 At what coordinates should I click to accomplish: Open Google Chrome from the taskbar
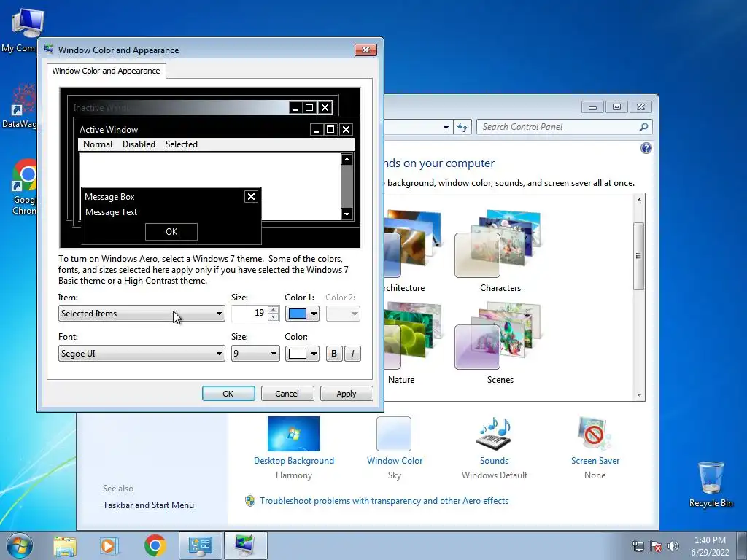(x=155, y=545)
